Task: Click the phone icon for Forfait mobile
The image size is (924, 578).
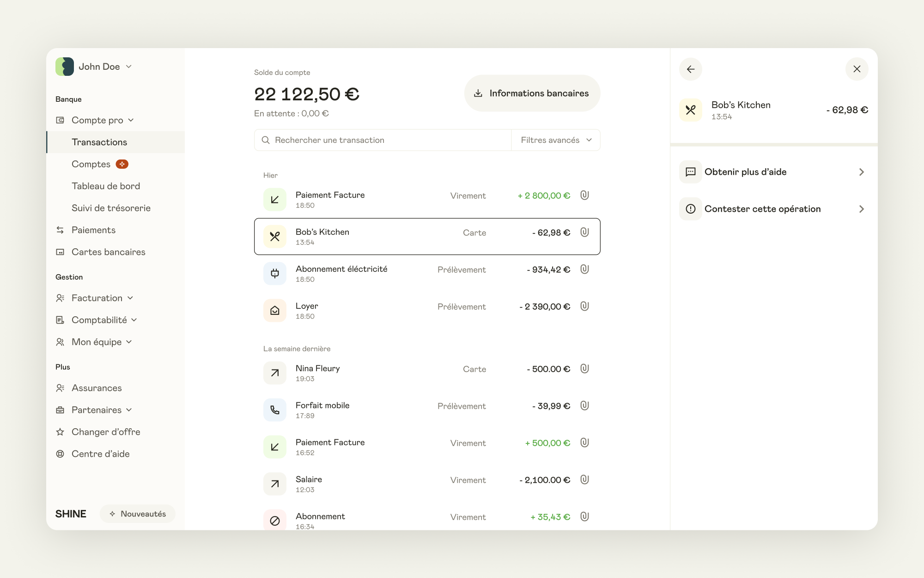Action: [x=275, y=410]
